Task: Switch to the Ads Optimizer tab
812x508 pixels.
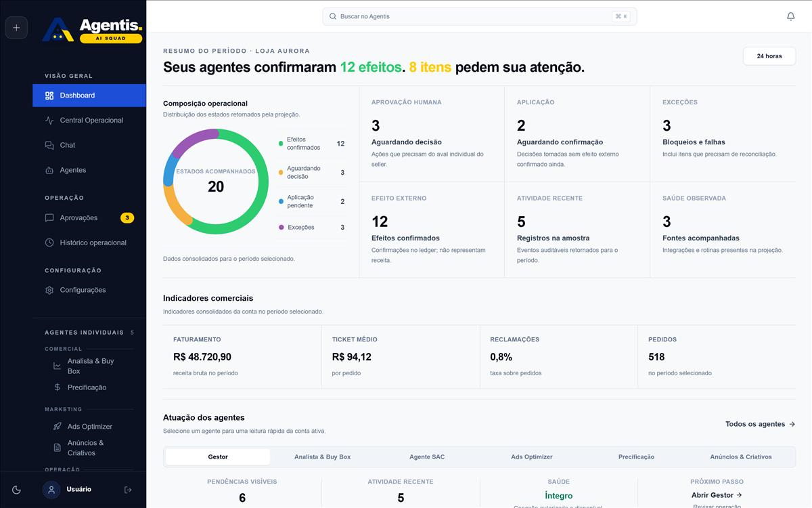Action: 532,457
